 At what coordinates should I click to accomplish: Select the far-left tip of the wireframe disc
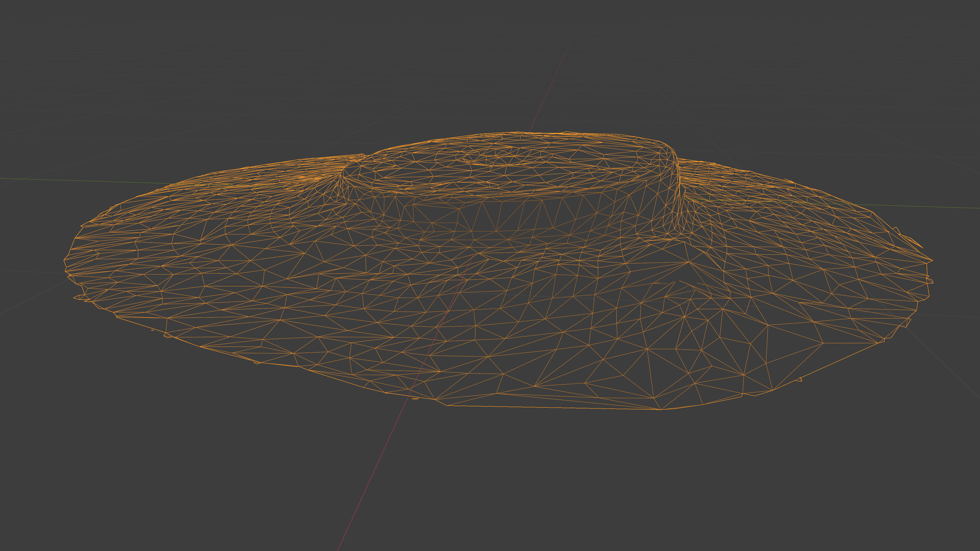point(65,260)
